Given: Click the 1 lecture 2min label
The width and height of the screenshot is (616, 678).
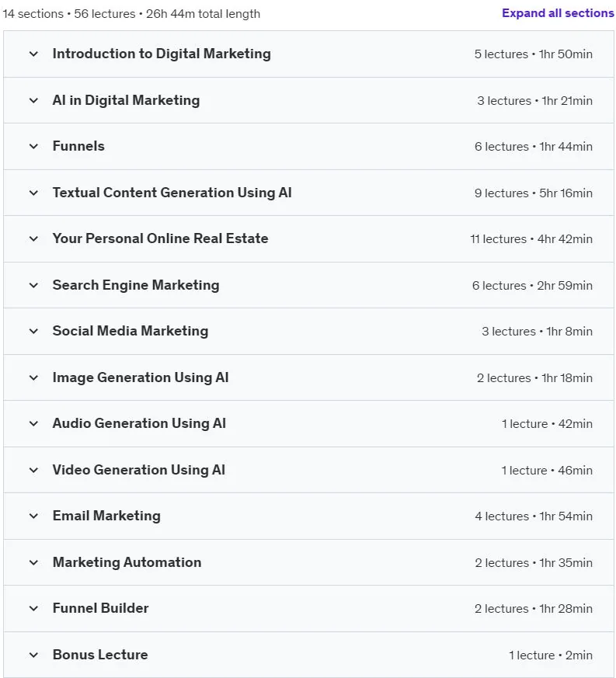Looking at the screenshot, I should click(x=551, y=655).
